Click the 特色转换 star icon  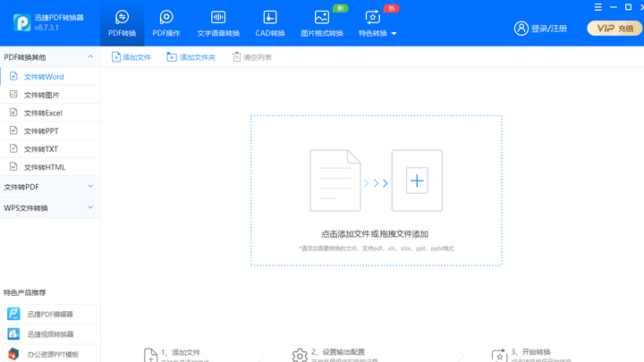[x=372, y=17]
